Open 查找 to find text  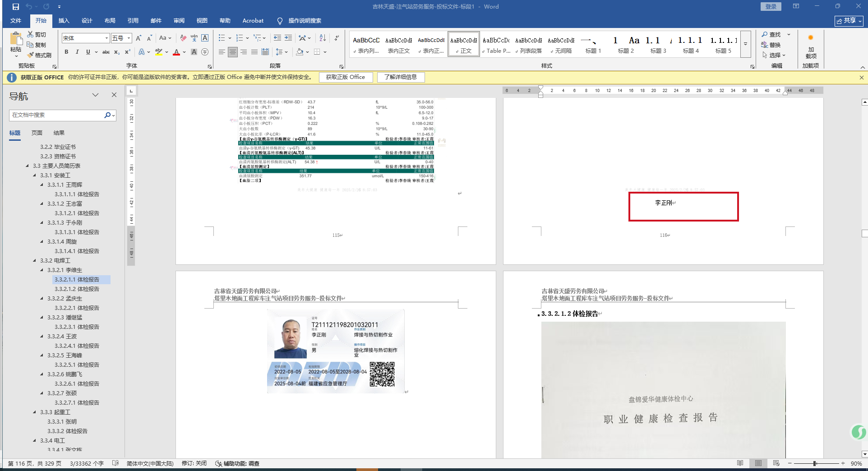pyautogui.click(x=771, y=35)
